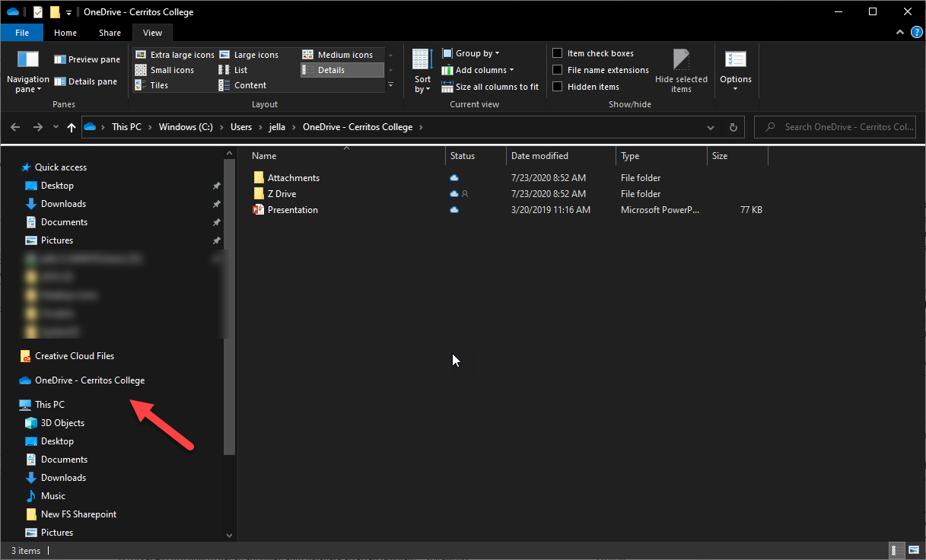Viewport: 926px width, 560px height.
Task: Choose the Tiles layout
Action: (152, 85)
